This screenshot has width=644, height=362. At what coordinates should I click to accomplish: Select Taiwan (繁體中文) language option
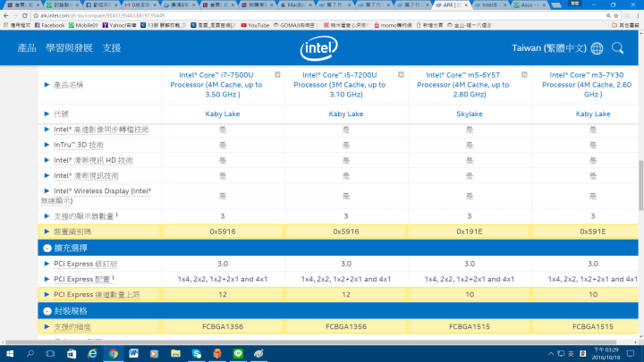point(548,48)
